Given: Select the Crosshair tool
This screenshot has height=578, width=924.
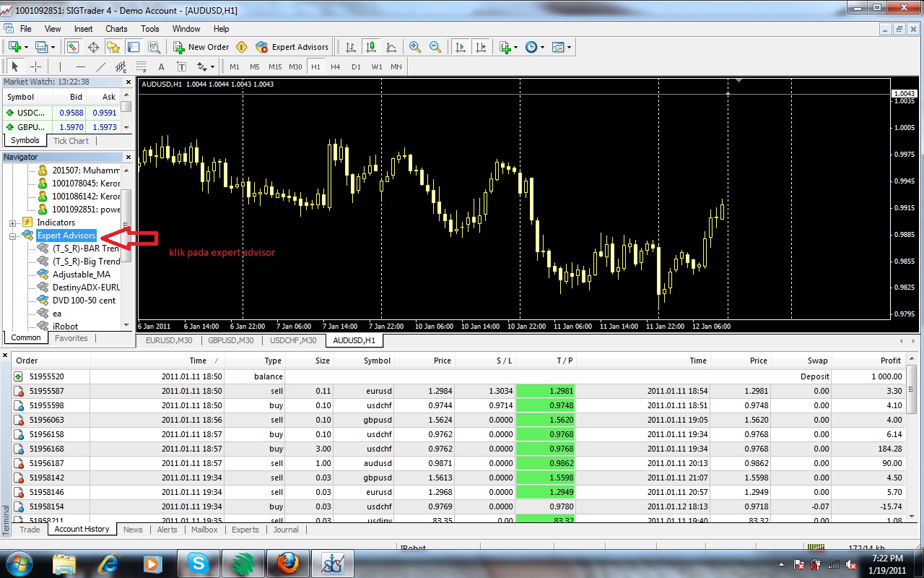Looking at the screenshot, I should click(x=35, y=66).
